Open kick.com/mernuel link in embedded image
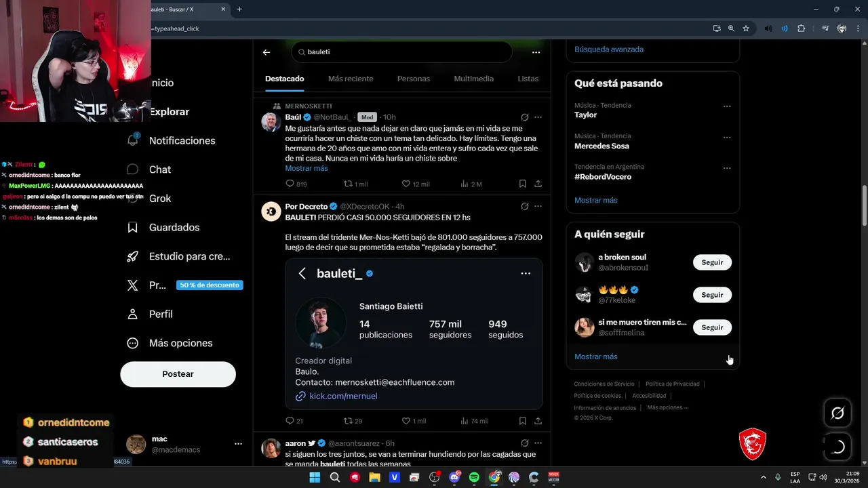868x488 pixels. (343, 396)
